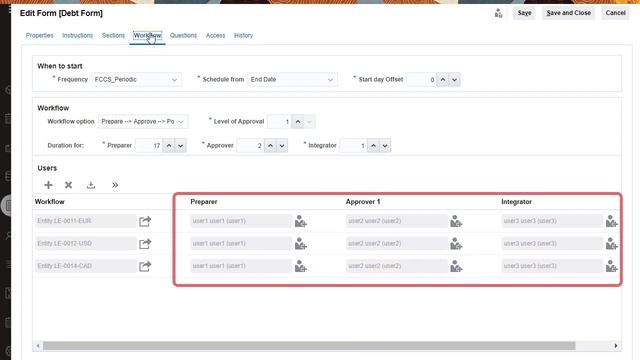Select Preparer user for LE-0012-USD row
This screenshot has height=360, width=640.
tap(300, 244)
